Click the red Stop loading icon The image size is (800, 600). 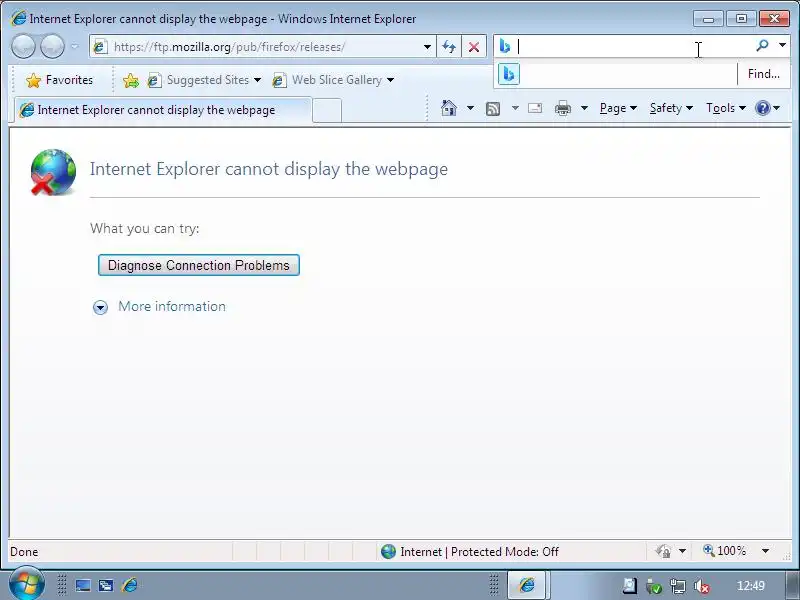[474, 47]
